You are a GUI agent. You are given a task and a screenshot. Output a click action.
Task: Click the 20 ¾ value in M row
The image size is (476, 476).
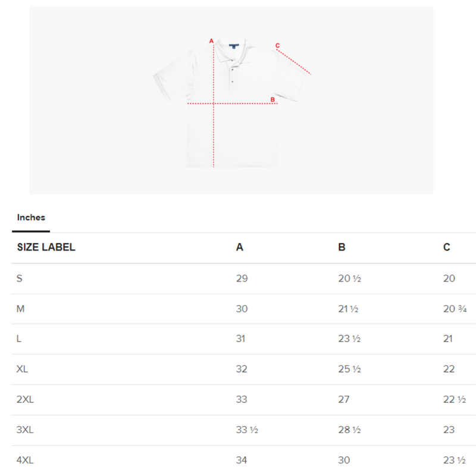point(455,309)
